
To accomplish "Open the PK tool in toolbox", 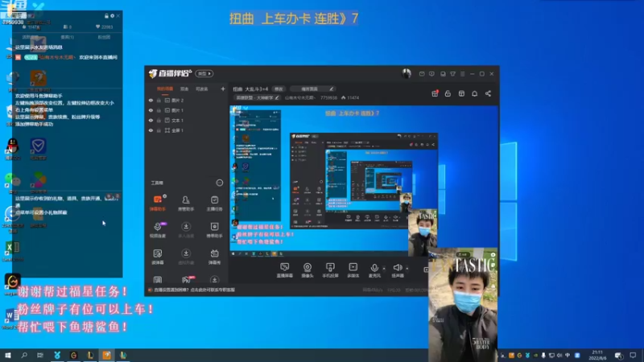I will click(x=186, y=280).
